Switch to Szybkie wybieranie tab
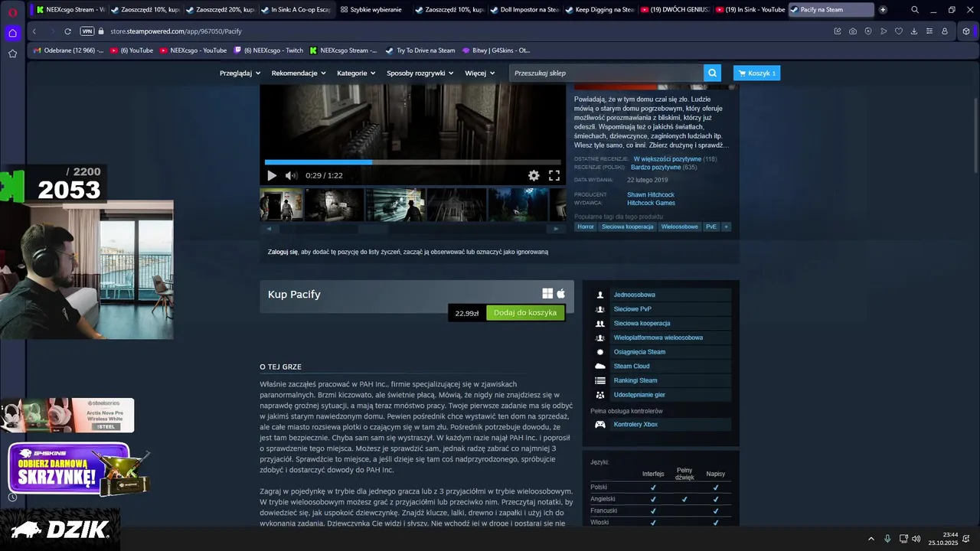This screenshot has height=551, width=980. (371, 10)
